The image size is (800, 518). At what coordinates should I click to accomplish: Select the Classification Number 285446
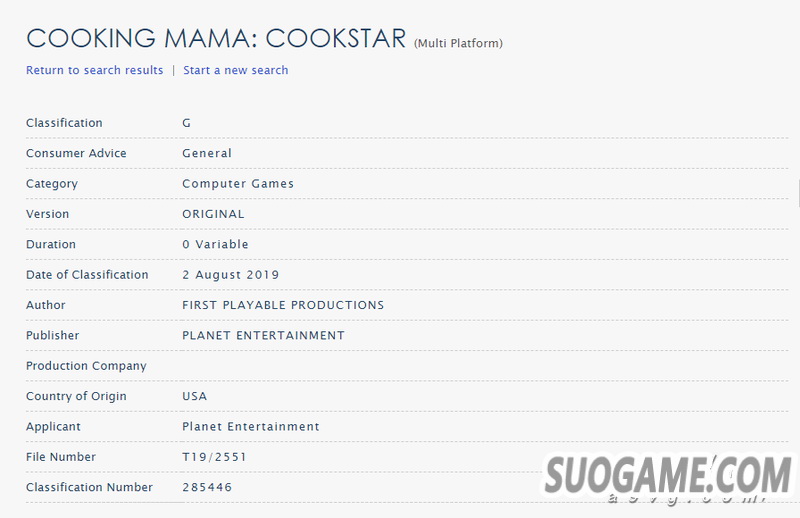[x=207, y=487]
